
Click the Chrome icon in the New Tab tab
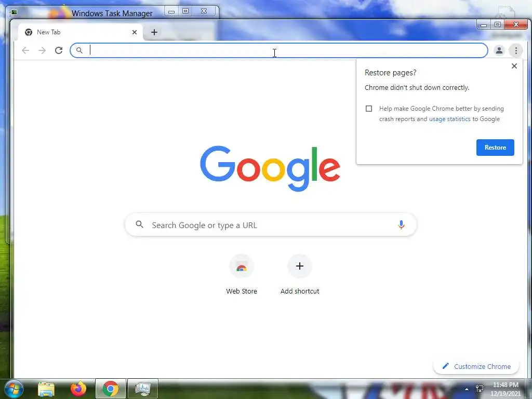pos(29,32)
